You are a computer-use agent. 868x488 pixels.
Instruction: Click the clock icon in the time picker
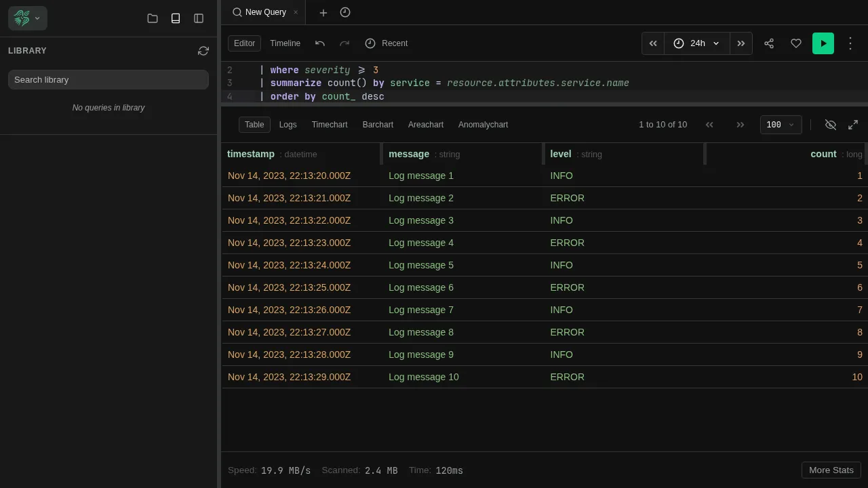pos(679,43)
